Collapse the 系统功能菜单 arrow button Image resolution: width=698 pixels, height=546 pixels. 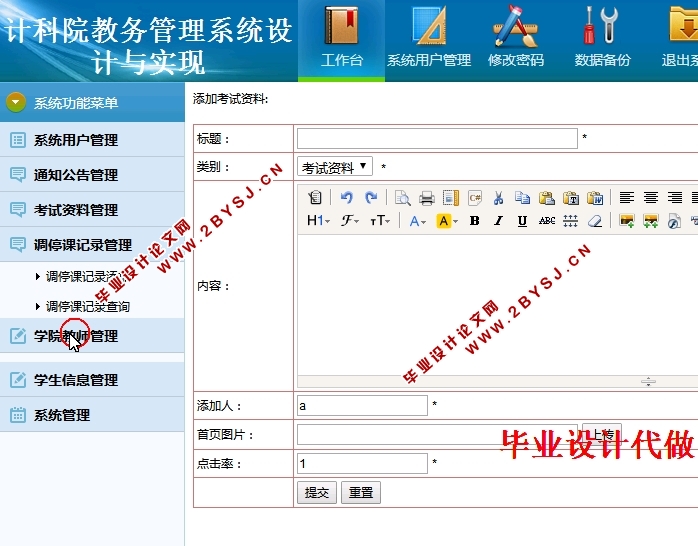click(16, 102)
